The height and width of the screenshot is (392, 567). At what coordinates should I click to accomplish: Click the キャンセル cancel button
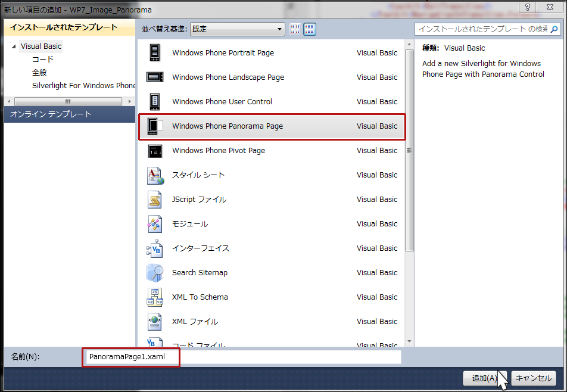[x=534, y=378]
